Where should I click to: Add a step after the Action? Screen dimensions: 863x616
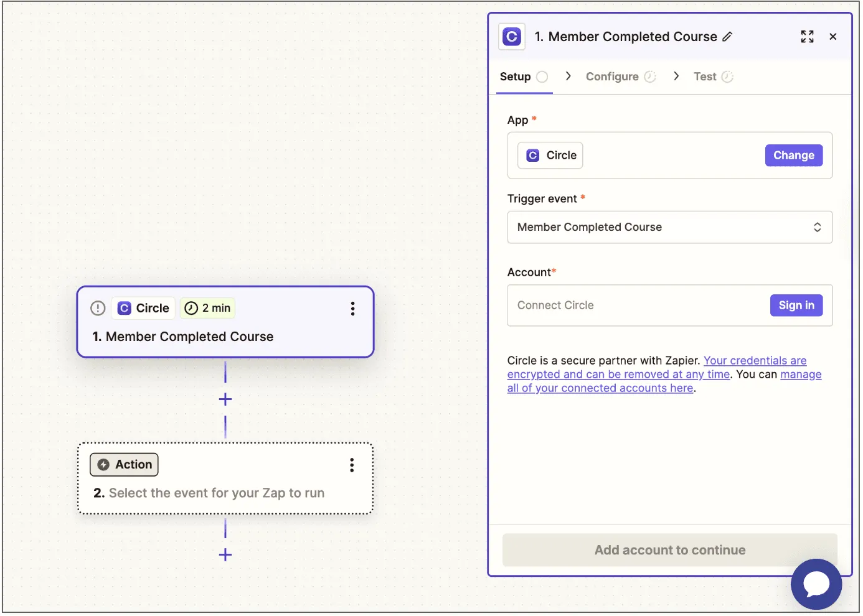pyautogui.click(x=225, y=555)
